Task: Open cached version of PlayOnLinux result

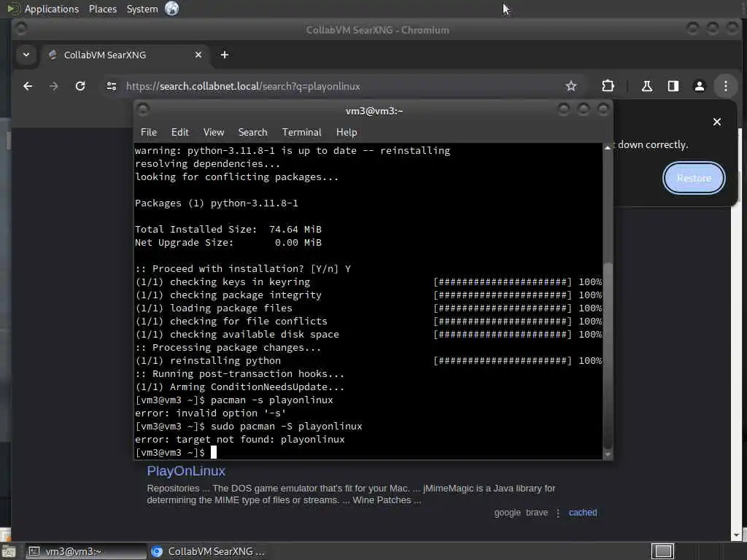Action: click(583, 513)
